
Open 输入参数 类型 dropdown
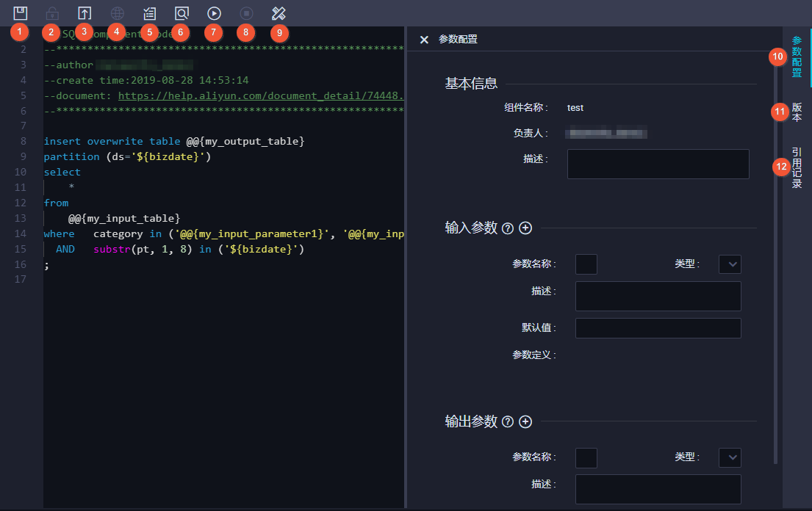730,264
